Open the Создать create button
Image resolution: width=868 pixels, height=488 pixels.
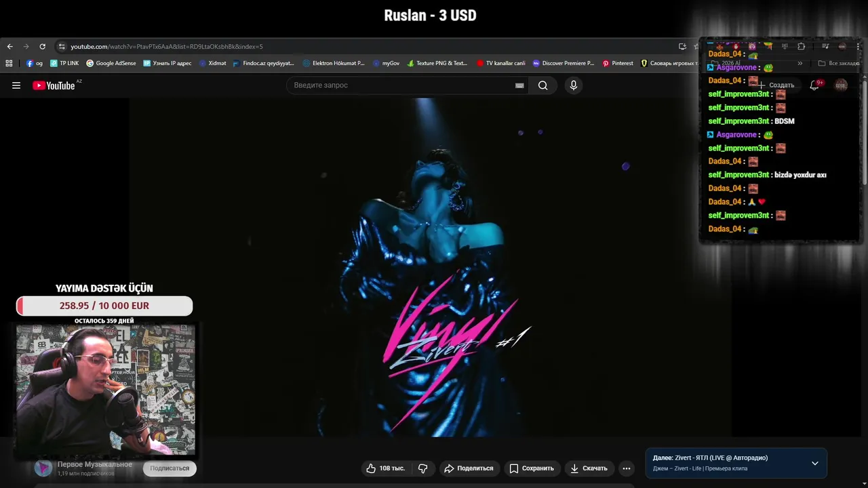pyautogui.click(x=776, y=85)
